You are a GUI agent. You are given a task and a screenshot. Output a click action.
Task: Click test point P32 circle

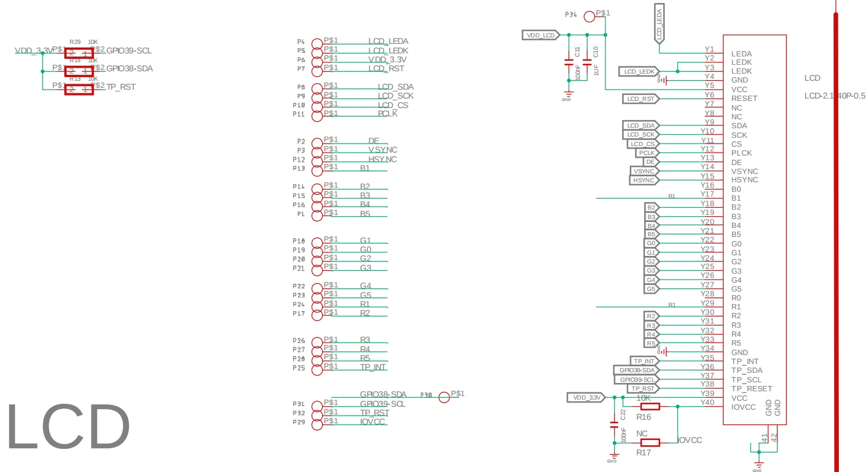pyautogui.click(x=318, y=414)
